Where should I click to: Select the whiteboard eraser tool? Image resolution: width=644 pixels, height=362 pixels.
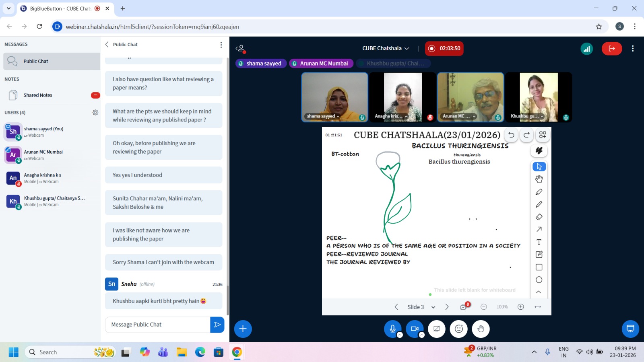539,217
